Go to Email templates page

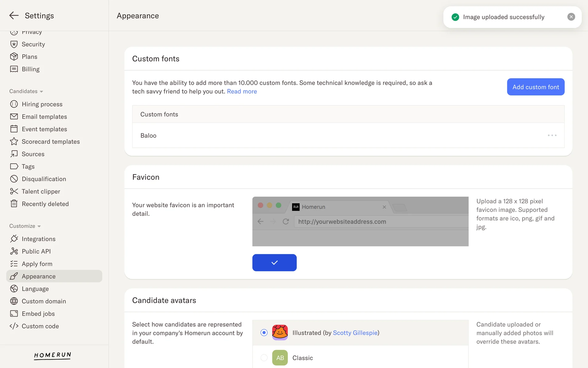pyautogui.click(x=44, y=117)
